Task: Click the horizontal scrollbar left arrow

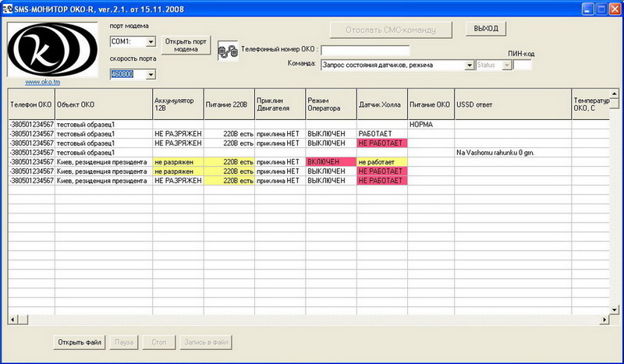Action: (x=12, y=320)
